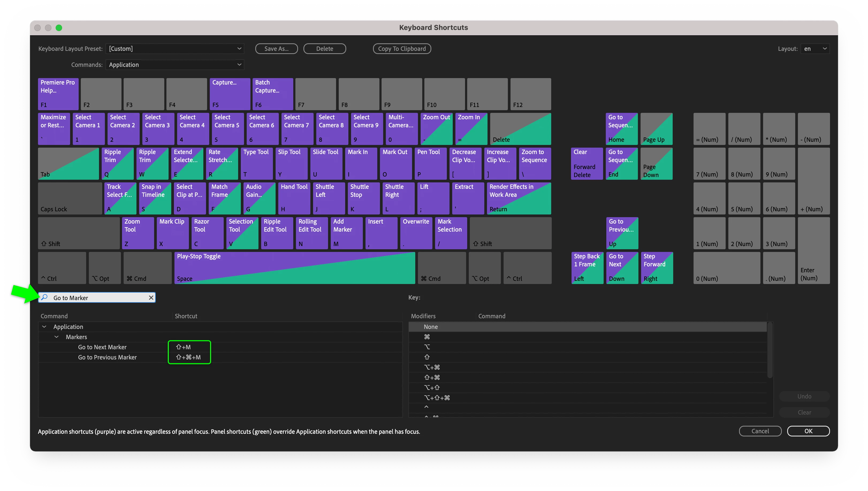The image size is (868, 491).
Task: Open the Keyboard Layout Preset dropdown
Action: [x=175, y=49]
